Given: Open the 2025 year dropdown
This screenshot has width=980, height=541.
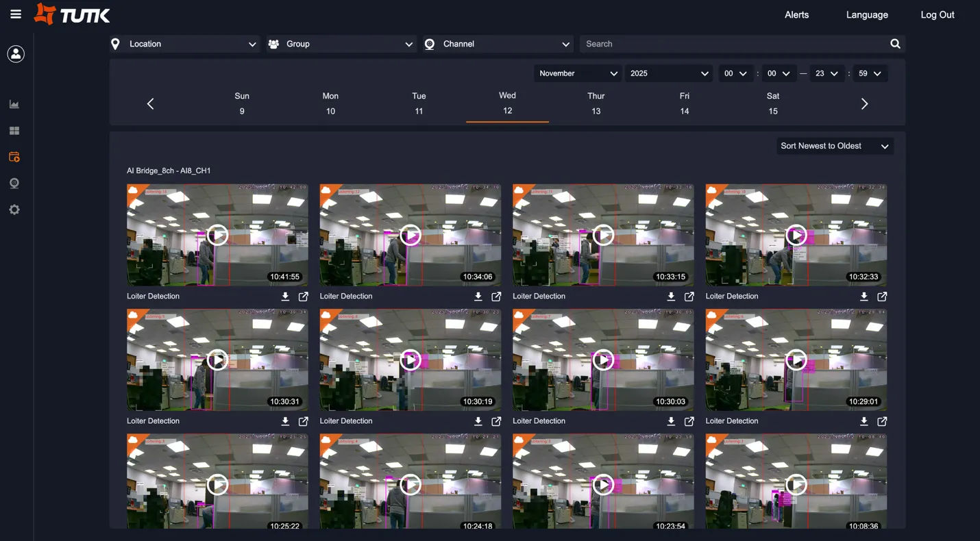Looking at the screenshot, I should [x=668, y=73].
